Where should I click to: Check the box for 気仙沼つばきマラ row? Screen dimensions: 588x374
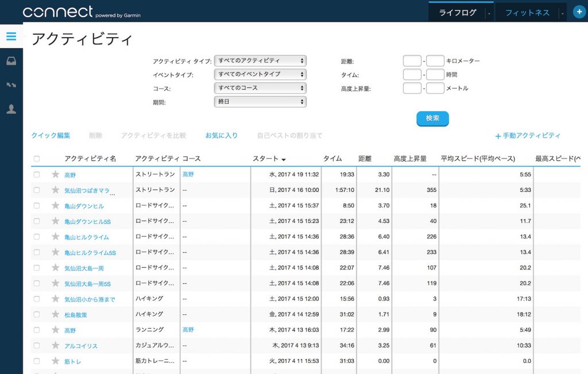click(x=37, y=190)
